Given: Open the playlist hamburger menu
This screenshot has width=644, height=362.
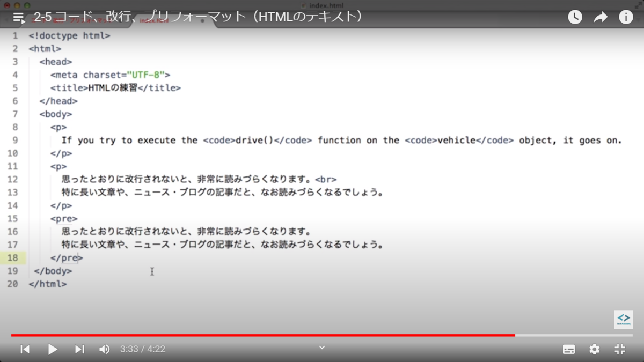Looking at the screenshot, I should [19, 18].
